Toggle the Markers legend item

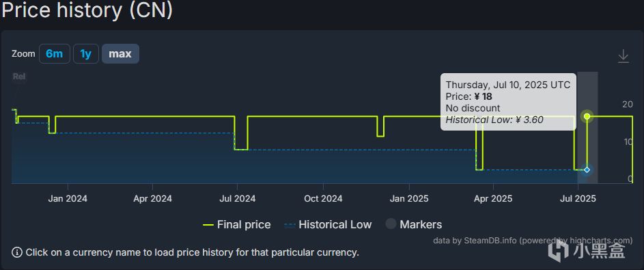[x=414, y=224]
